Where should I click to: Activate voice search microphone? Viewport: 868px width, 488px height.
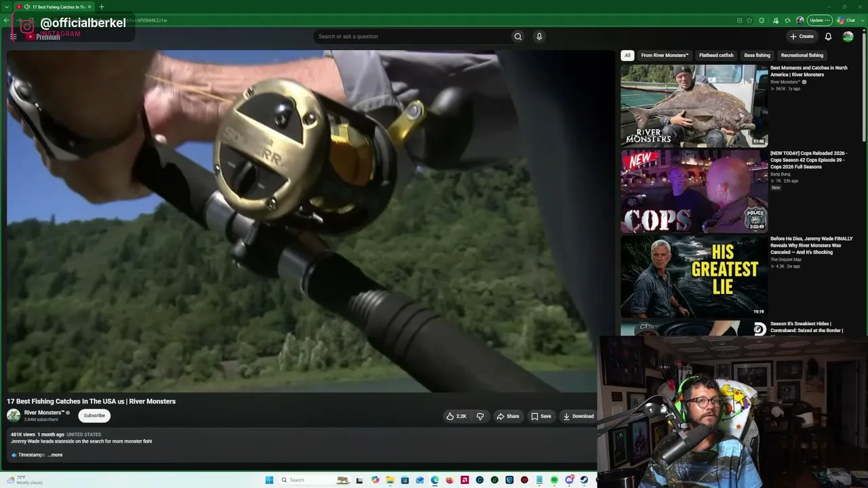click(539, 37)
